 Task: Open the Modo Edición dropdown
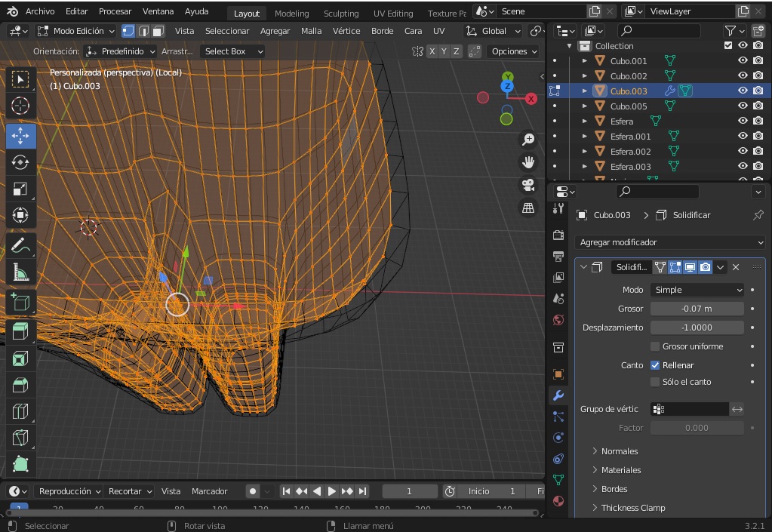pos(76,31)
